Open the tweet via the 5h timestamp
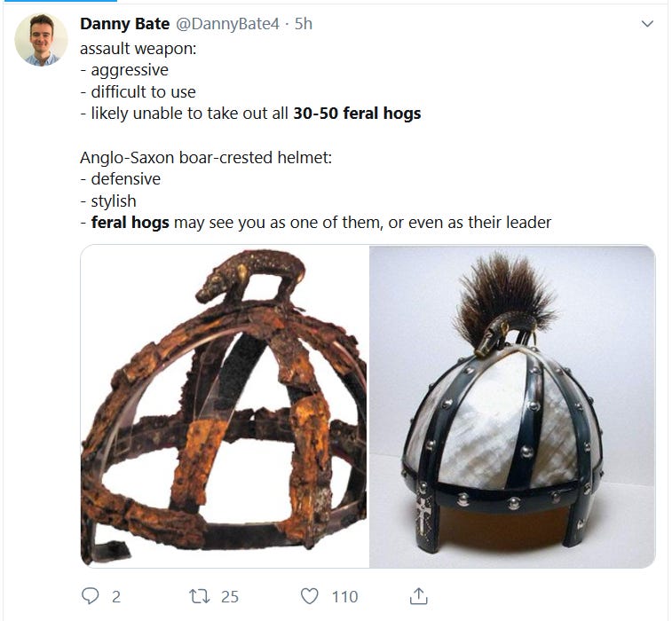Viewport: 672px width, 621px height. click(303, 24)
